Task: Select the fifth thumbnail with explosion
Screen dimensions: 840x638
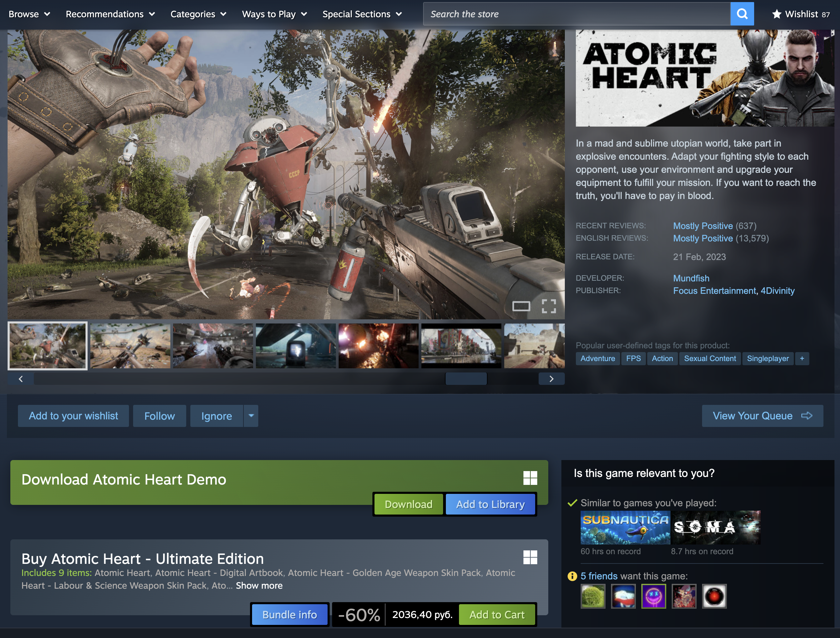Action: 379,346
